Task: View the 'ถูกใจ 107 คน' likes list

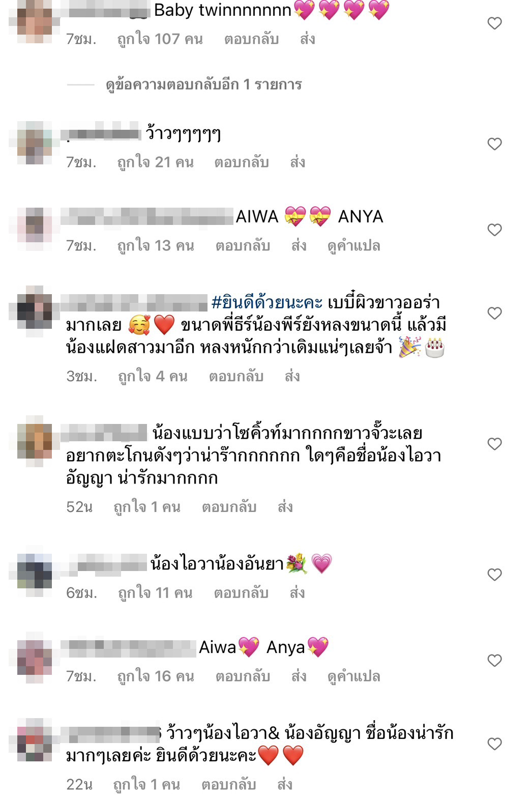Action: pos(160,39)
